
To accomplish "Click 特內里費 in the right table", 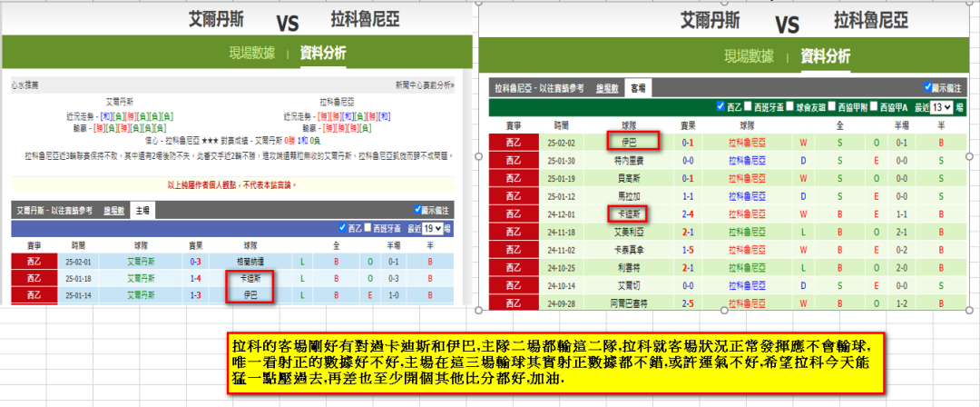I will [627, 160].
